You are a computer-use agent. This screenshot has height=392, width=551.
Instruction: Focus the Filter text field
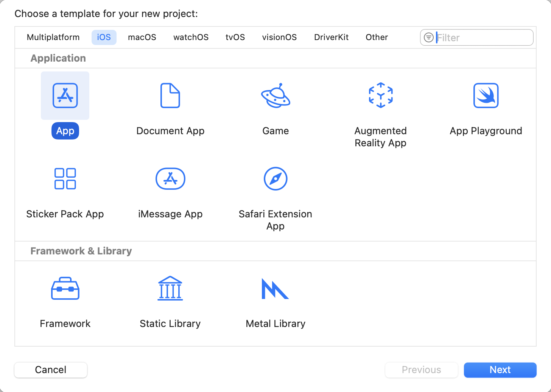coord(477,37)
